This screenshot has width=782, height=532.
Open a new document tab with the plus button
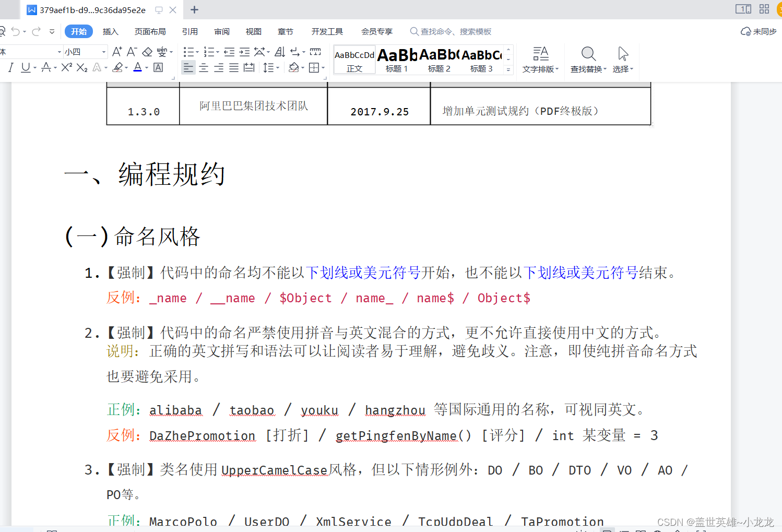pos(194,9)
